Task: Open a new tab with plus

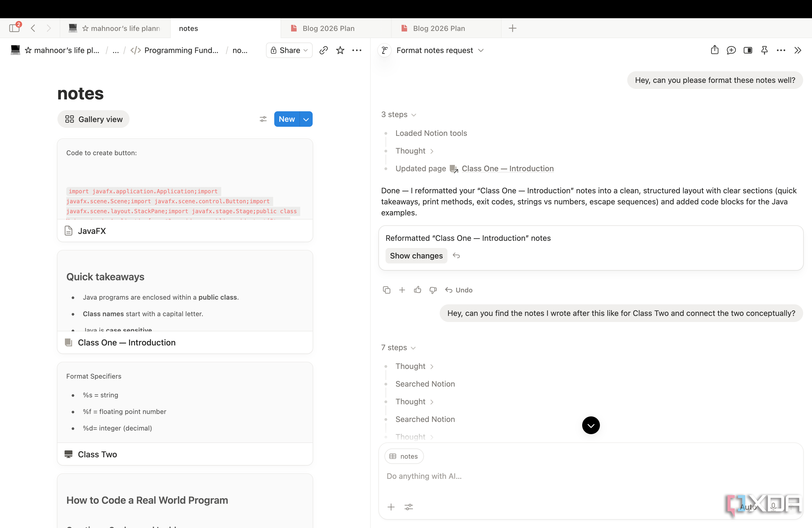Action: [512, 28]
